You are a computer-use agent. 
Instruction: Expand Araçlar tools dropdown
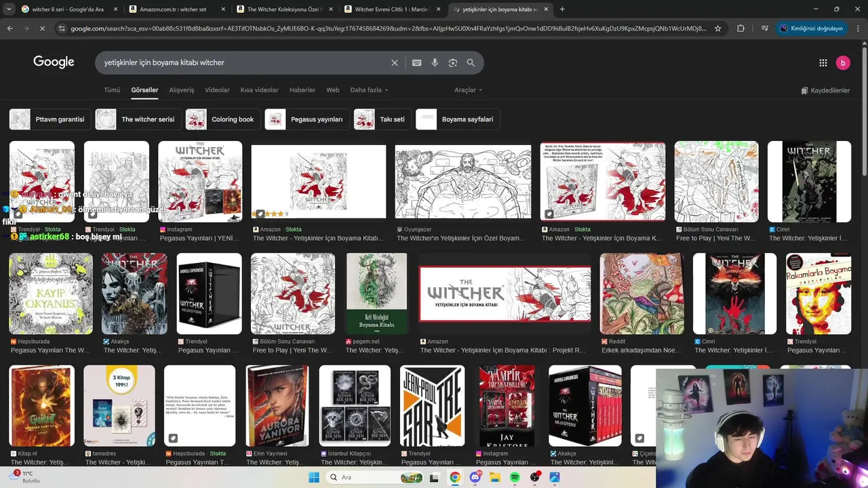468,89
